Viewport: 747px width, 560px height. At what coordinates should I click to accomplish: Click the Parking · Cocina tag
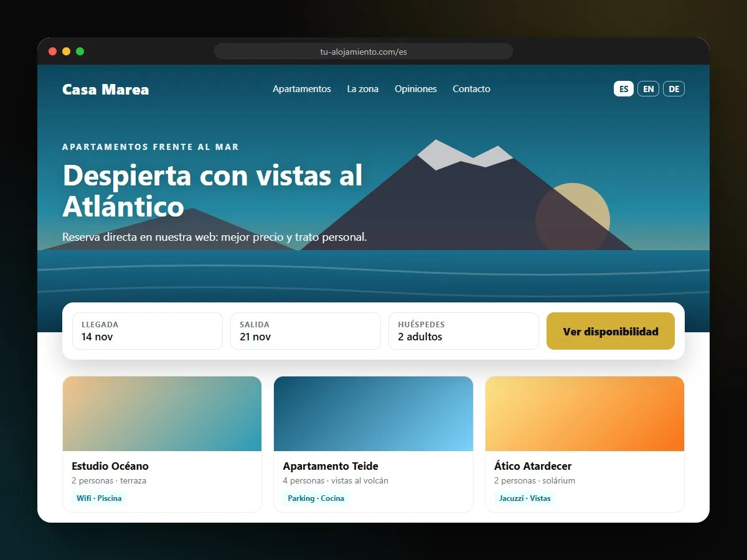click(316, 498)
